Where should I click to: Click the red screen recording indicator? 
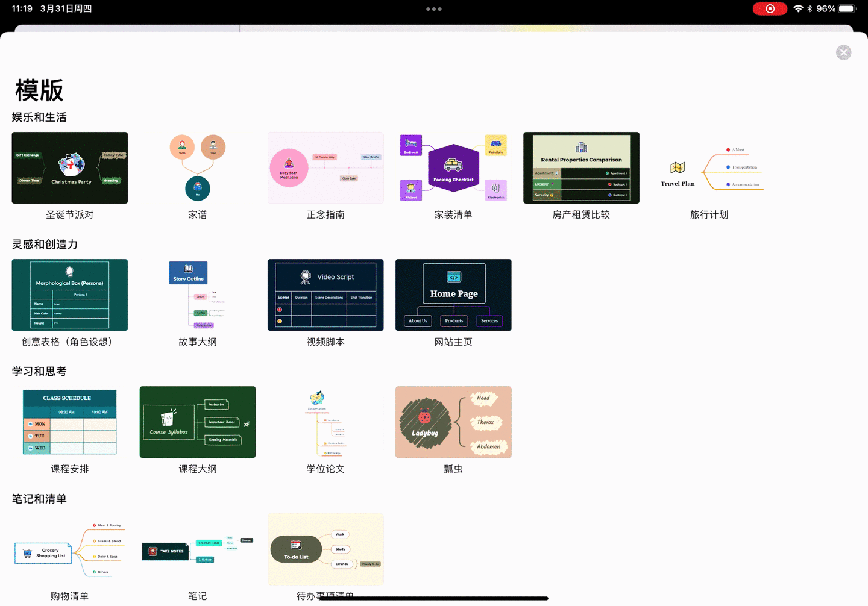tap(770, 8)
